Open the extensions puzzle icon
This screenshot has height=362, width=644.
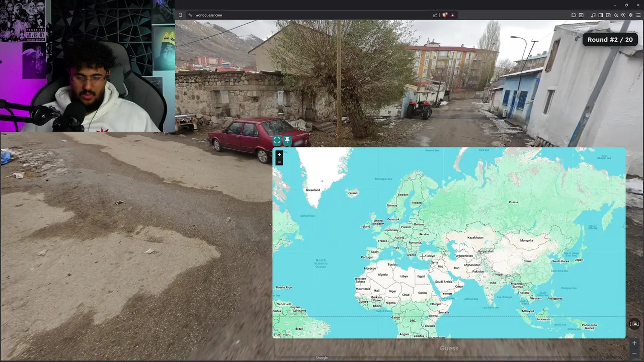574,15
